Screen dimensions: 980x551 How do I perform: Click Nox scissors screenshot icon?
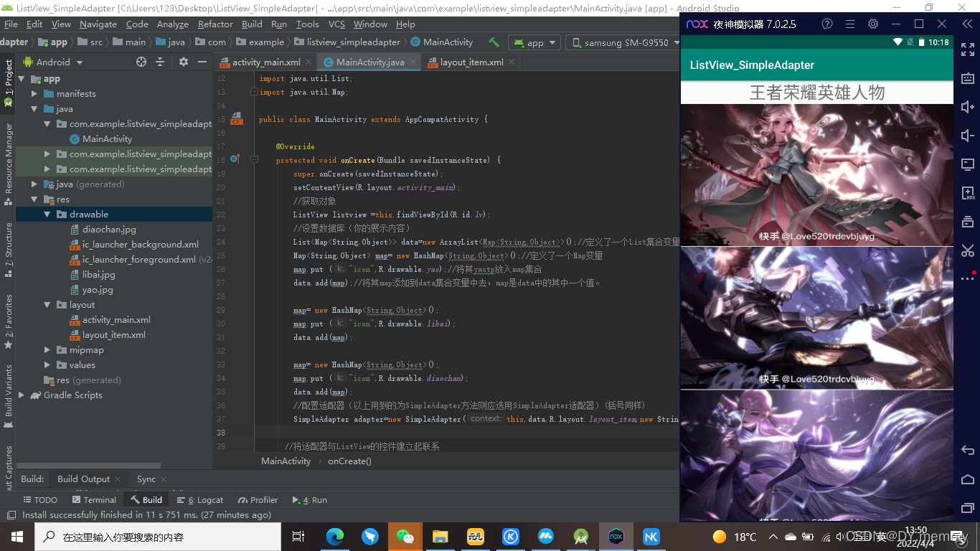click(967, 250)
